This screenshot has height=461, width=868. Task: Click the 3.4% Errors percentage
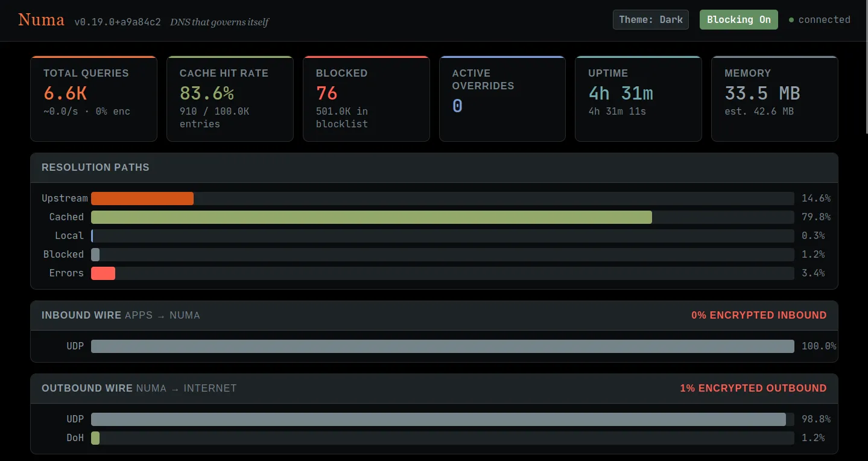(x=813, y=273)
